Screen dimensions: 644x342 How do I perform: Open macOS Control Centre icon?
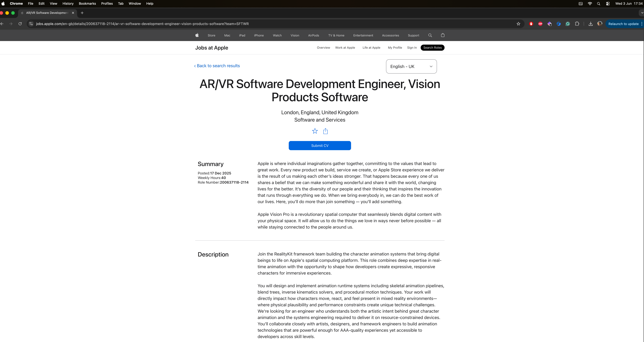(x=608, y=4)
